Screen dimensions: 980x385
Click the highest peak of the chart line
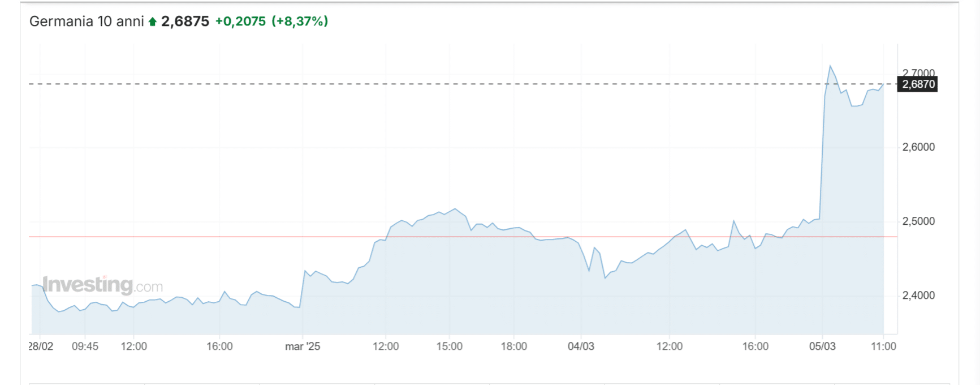point(830,66)
